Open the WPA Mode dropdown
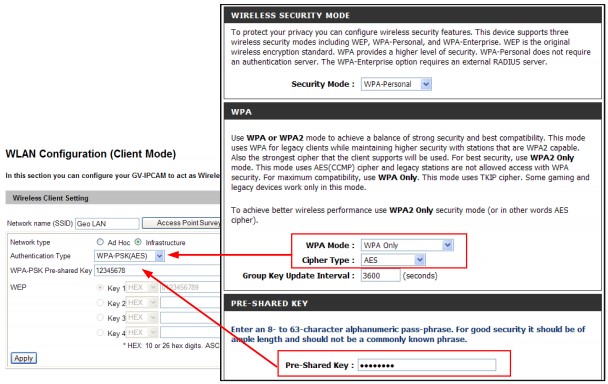 (x=407, y=245)
